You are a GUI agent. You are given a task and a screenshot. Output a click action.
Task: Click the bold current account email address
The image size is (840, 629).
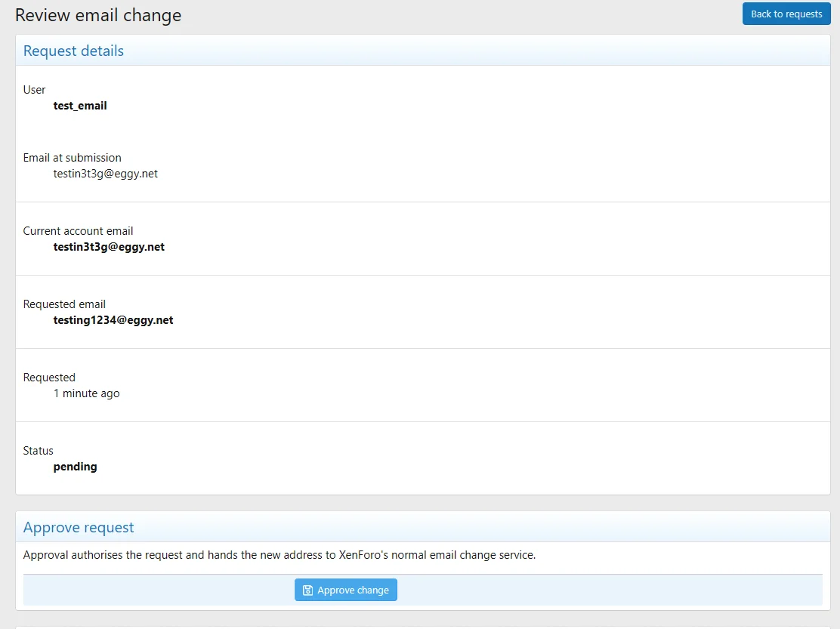click(109, 248)
